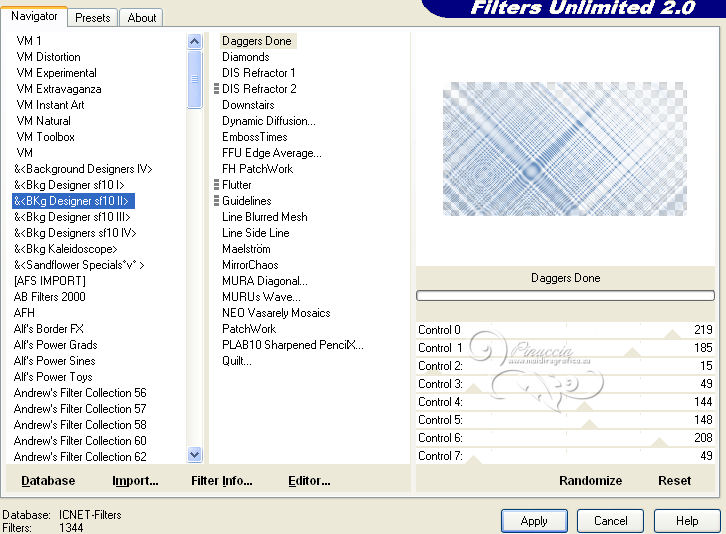Select Alf's Power Grads category
This screenshot has height=534, width=726.
pyautogui.click(x=56, y=345)
